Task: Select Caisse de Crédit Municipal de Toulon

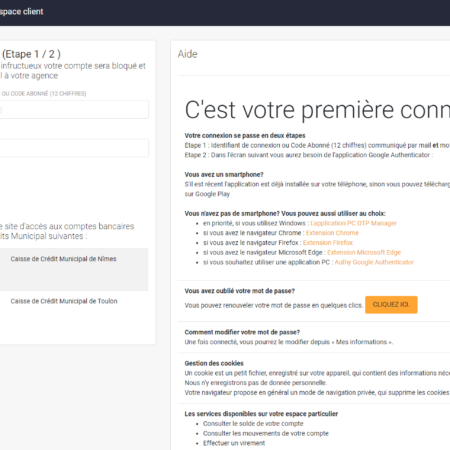Action: click(x=64, y=301)
